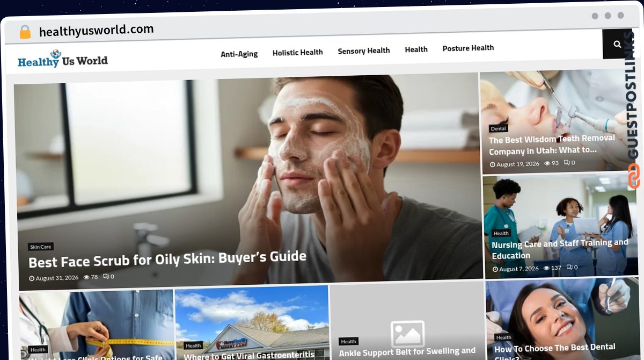Open the Anti-Aging menu
Image resolution: width=644 pixels, height=360 pixels.
[x=239, y=54]
